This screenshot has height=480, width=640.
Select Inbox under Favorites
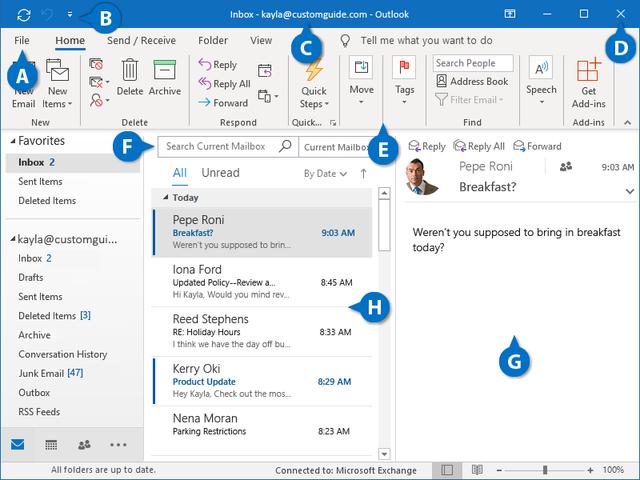[x=73, y=162]
